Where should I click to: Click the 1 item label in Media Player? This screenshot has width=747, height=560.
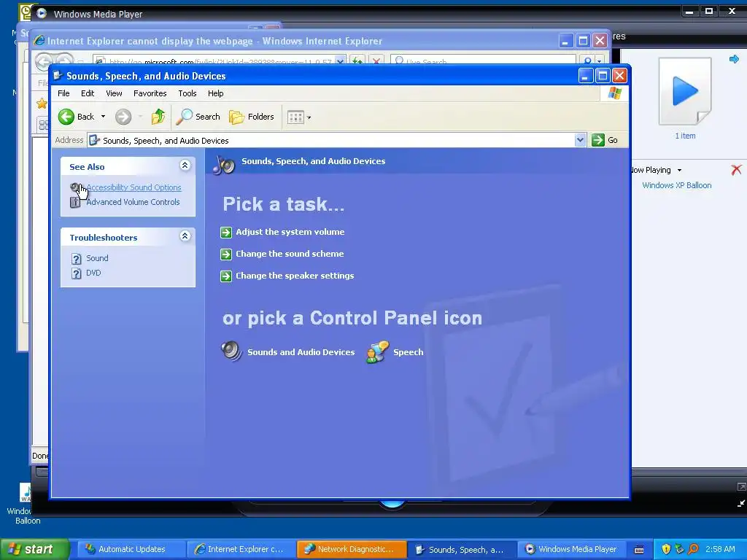[685, 136]
